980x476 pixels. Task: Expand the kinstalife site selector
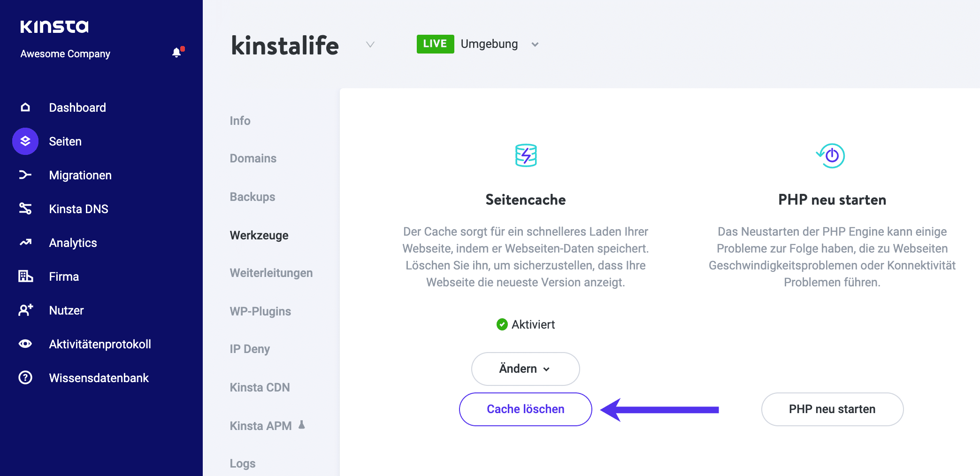click(x=370, y=45)
